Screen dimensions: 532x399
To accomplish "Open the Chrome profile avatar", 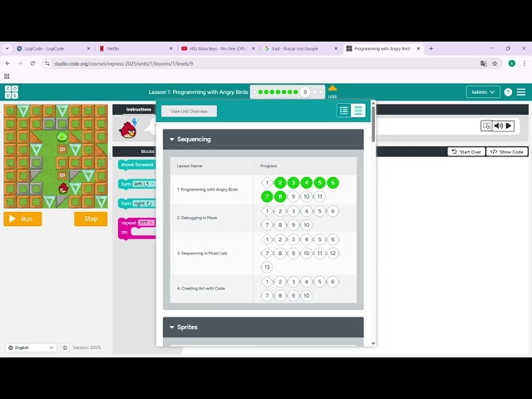I will (512, 63).
